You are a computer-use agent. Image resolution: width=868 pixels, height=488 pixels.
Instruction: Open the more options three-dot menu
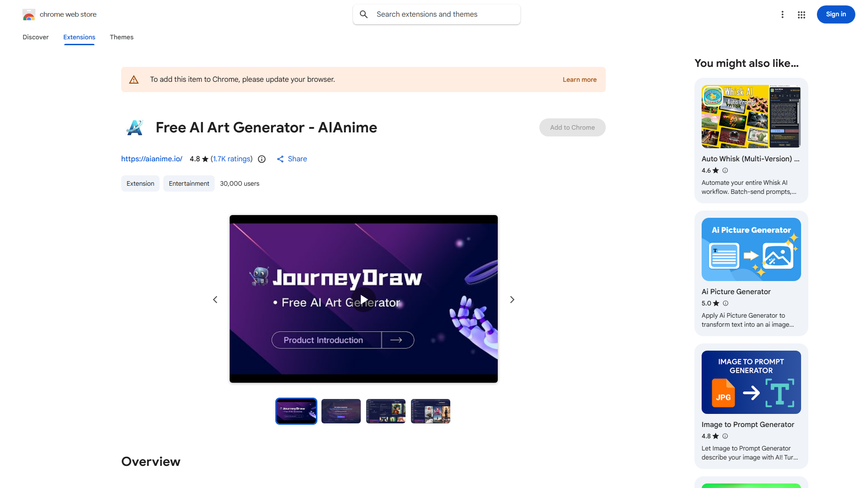coord(783,14)
